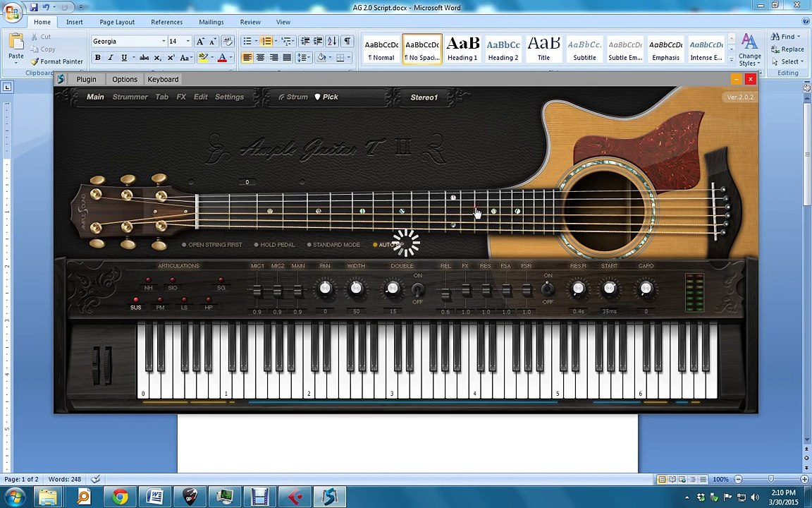
Task: Click the pitch bend wheel left of keyboard
Action: click(x=97, y=366)
